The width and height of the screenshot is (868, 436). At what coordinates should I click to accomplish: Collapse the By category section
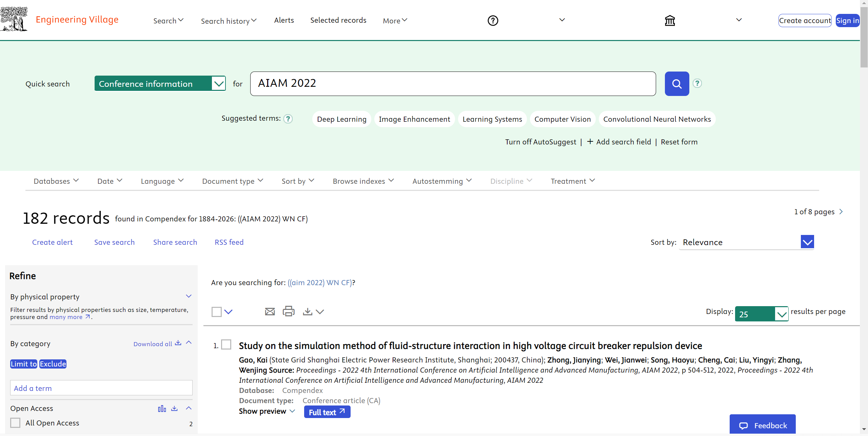(189, 343)
